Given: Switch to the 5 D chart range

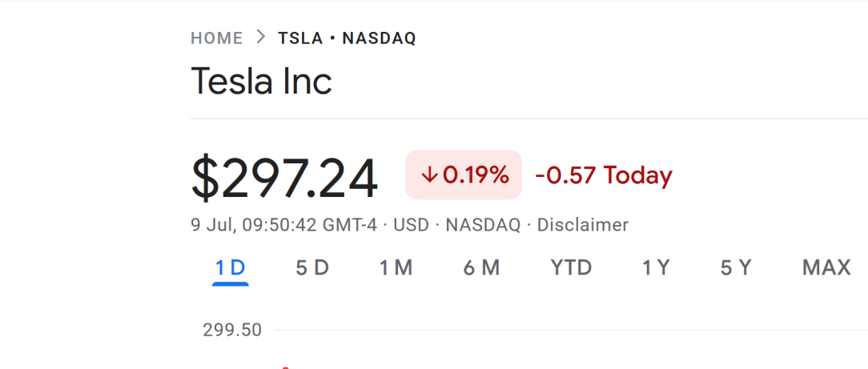Looking at the screenshot, I should point(312,268).
